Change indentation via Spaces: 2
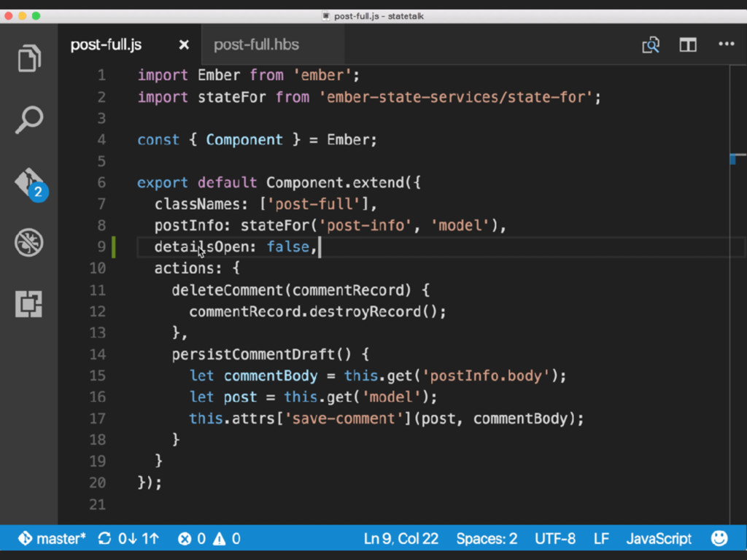Viewport: 747px width, 560px height. click(487, 539)
